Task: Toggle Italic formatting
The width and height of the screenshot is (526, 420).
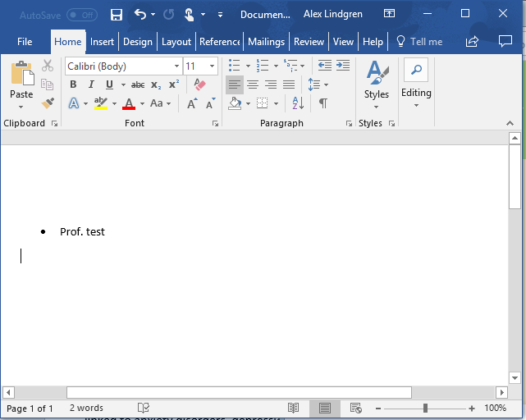Action: tap(91, 84)
